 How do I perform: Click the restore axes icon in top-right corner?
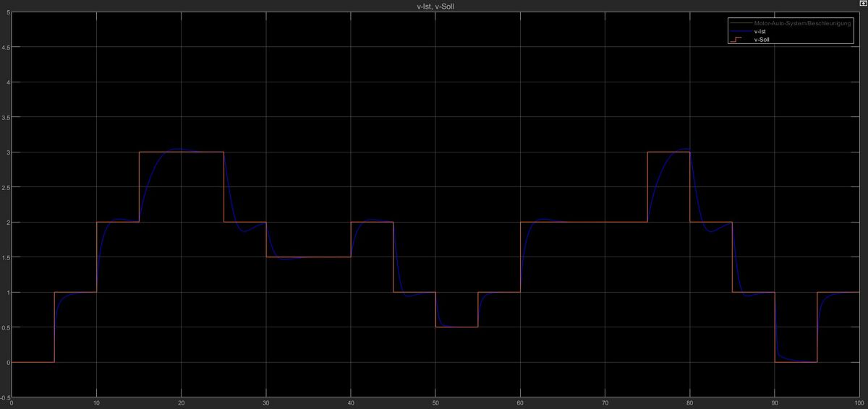862,4
